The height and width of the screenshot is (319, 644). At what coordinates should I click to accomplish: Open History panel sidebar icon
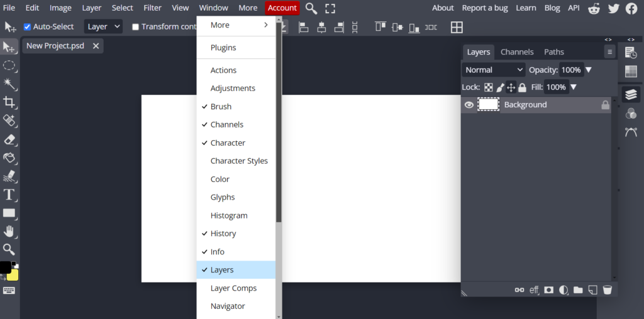pyautogui.click(x=631, y=53)
